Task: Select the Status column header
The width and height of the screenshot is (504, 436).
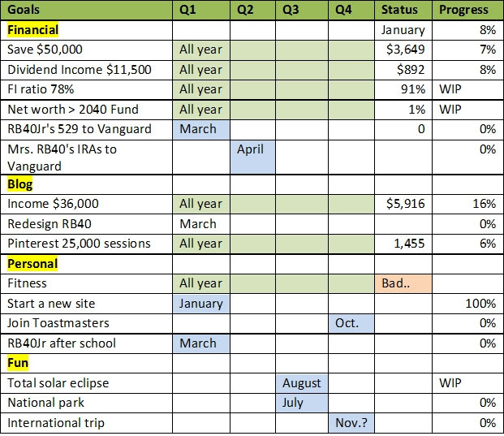Action: tap(403, 10)
